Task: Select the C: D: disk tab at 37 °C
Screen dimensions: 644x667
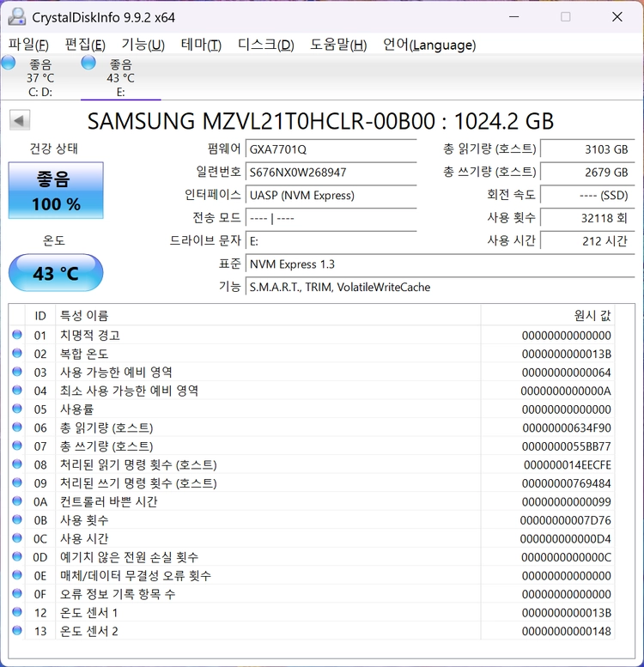Action: [x=40, y=77]
